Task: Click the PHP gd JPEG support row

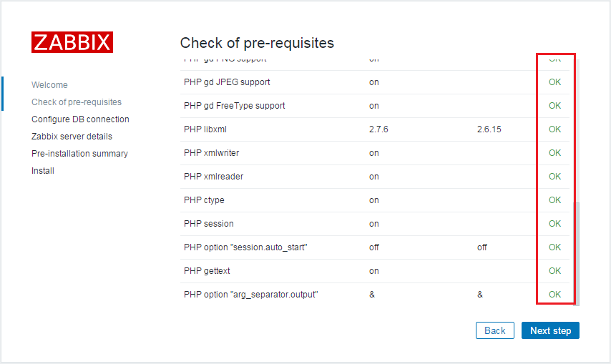Action: click(x=227, y=82)
